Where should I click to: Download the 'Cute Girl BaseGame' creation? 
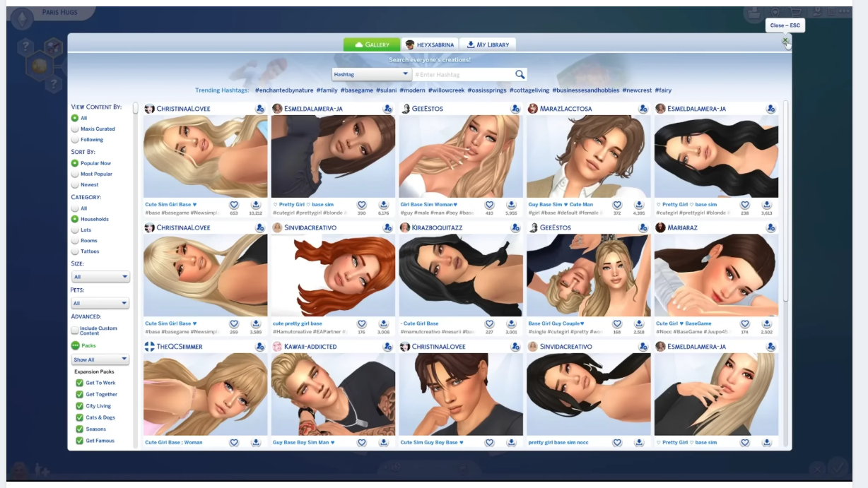[766, 323]
